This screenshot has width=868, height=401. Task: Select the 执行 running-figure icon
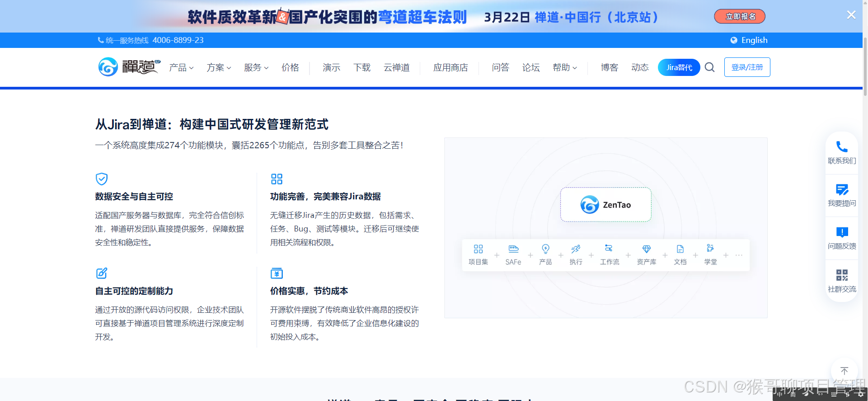[576, 249]
